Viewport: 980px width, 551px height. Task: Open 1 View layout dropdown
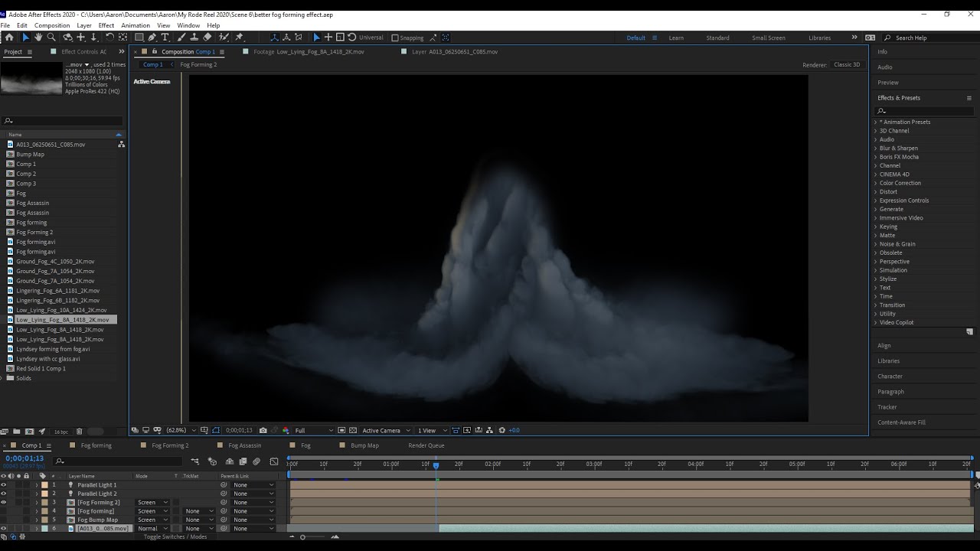coord(432,430)
